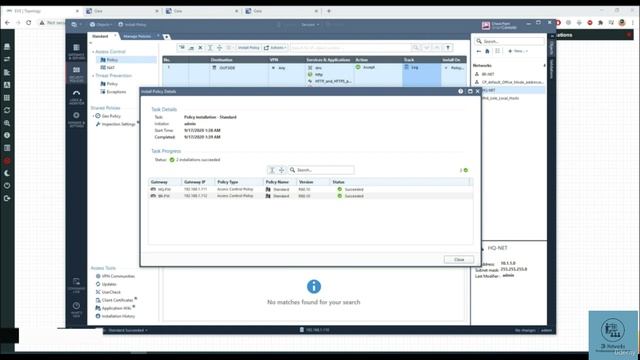Open the Command Line sidebar button
The width and height of the screenshot is (640, 360).
(x=76, y=285)
